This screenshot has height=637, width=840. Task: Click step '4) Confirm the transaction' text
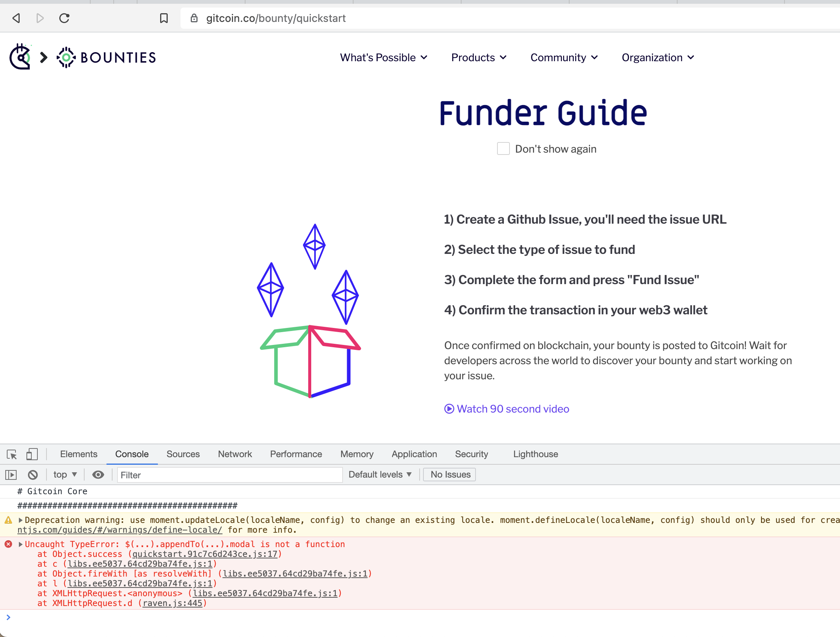(x=575, y=310)
